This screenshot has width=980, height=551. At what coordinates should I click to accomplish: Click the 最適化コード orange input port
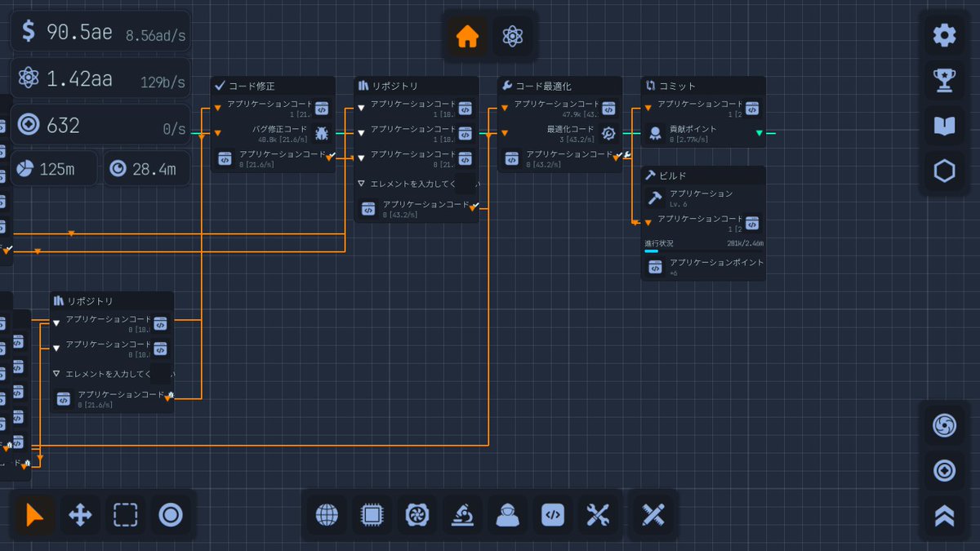tap(505, 133)
